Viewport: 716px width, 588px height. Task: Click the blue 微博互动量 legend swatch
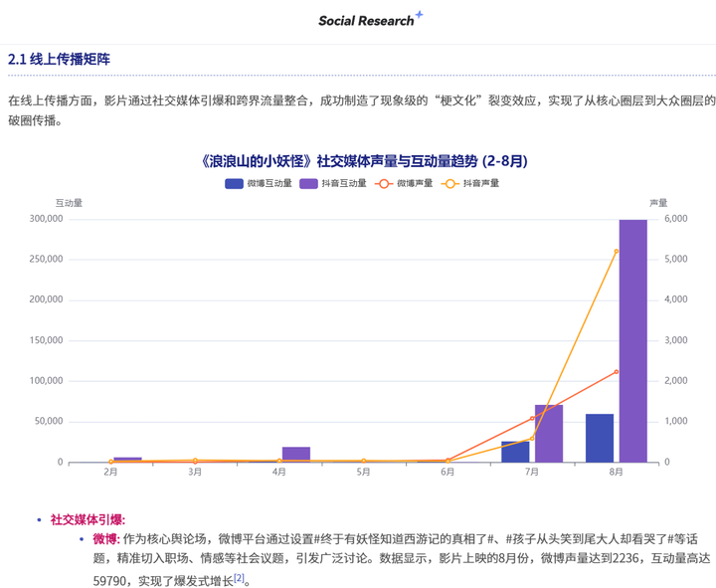point(234,184)
